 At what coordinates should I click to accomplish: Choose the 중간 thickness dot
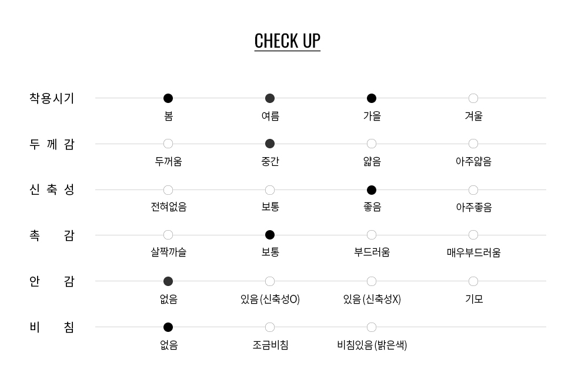[270, 144]
